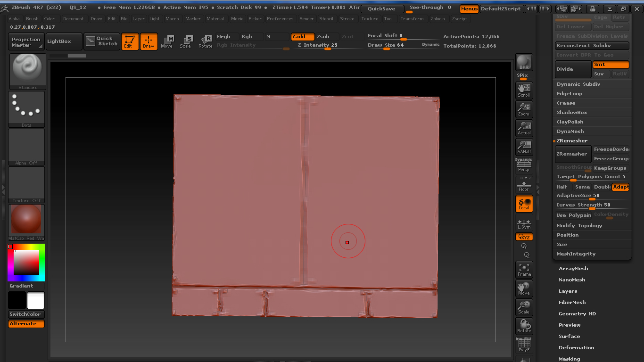Select the right-shelf Rotate view icon
Viewport: 644px width, 362px height.
[x=524, y=326]
